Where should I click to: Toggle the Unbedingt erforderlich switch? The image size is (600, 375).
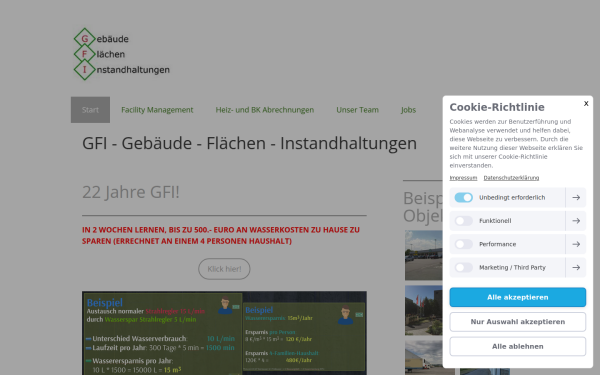(464, 197)
